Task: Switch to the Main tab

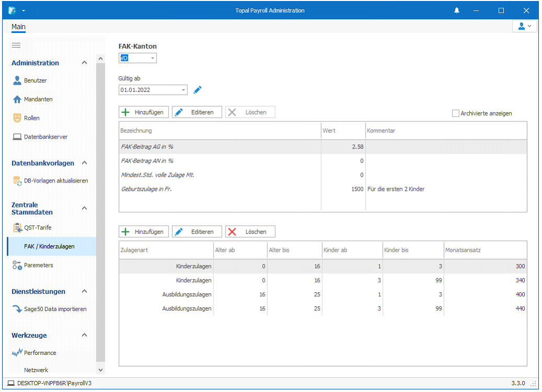Action: pyautogui.click(x=18, y=27)
